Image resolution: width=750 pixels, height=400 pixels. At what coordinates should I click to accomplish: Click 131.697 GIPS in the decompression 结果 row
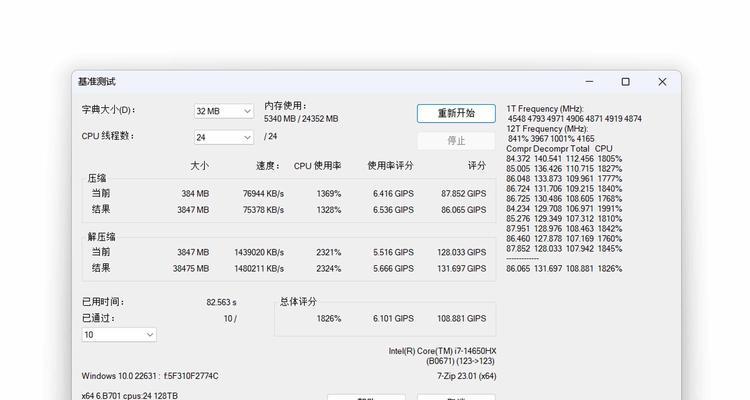coord(462,269)
